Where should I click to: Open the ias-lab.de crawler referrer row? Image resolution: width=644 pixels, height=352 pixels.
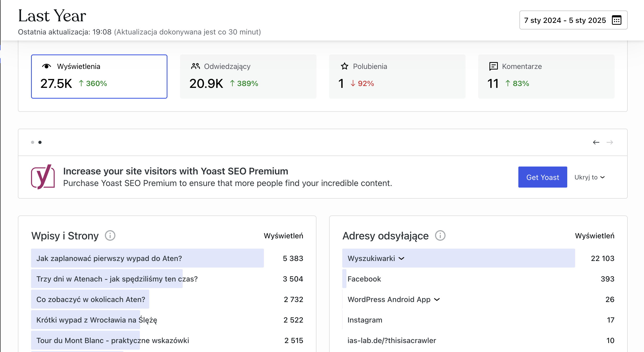coord(478,340)
